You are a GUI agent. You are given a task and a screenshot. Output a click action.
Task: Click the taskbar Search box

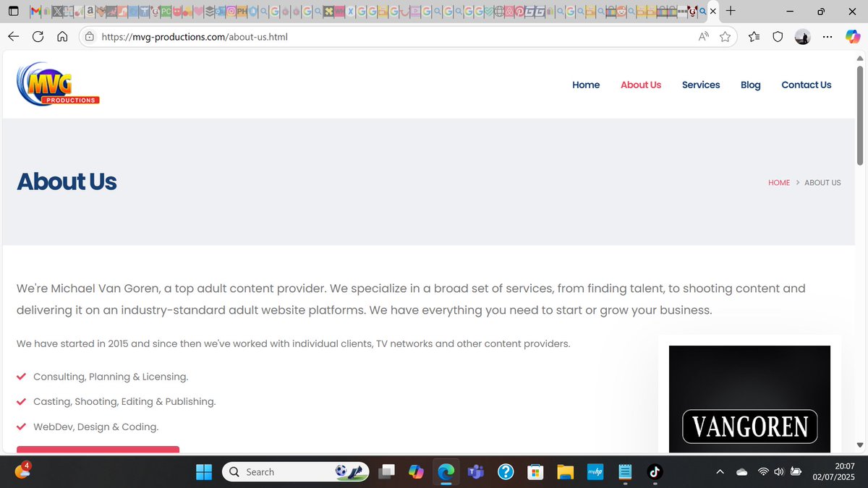[x=295, y=472]
